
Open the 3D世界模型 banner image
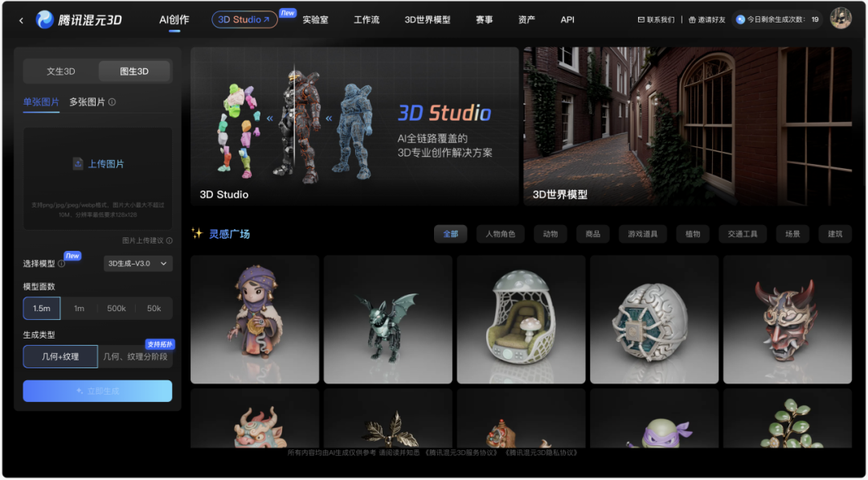687,126
